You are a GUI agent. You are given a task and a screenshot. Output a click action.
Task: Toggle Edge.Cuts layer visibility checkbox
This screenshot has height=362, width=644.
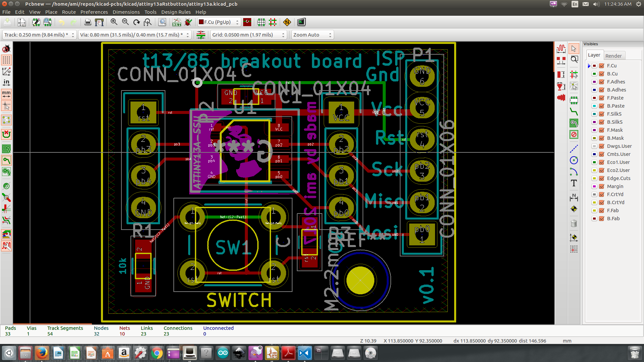[x=602, y=178]
